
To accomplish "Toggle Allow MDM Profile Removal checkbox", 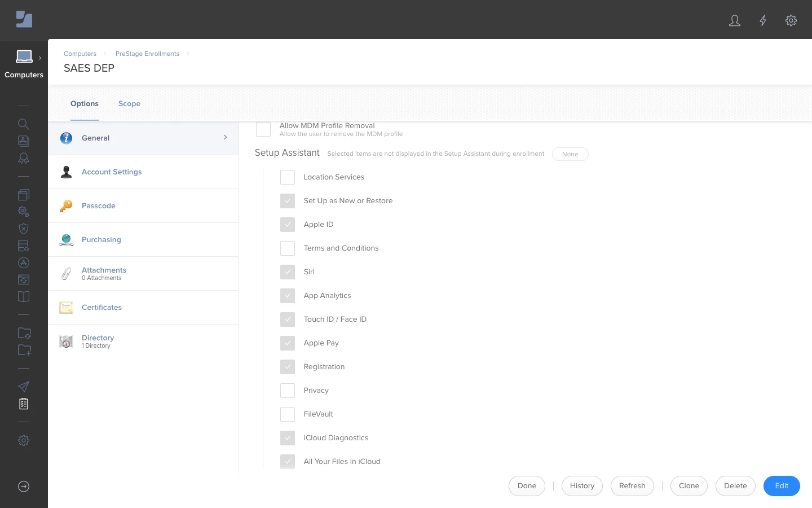I will pyautogui.click(x=263, y=129).
